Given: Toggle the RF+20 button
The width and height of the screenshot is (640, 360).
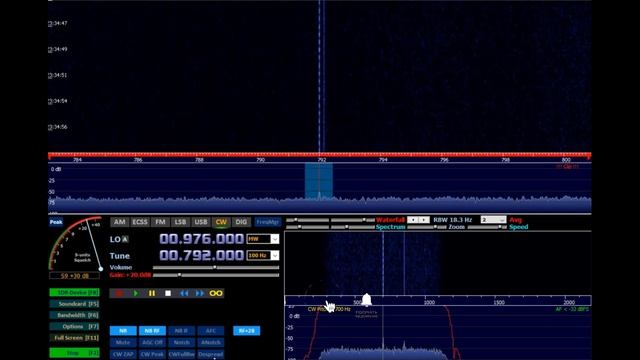Looking at the screenshot, I should [247, 331].
